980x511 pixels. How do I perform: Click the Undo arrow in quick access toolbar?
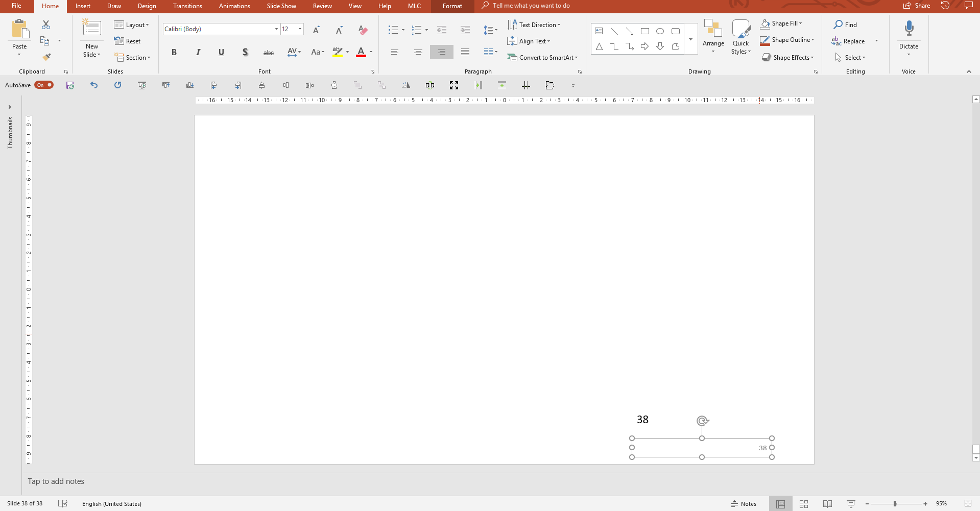click(x=94, y=85)
